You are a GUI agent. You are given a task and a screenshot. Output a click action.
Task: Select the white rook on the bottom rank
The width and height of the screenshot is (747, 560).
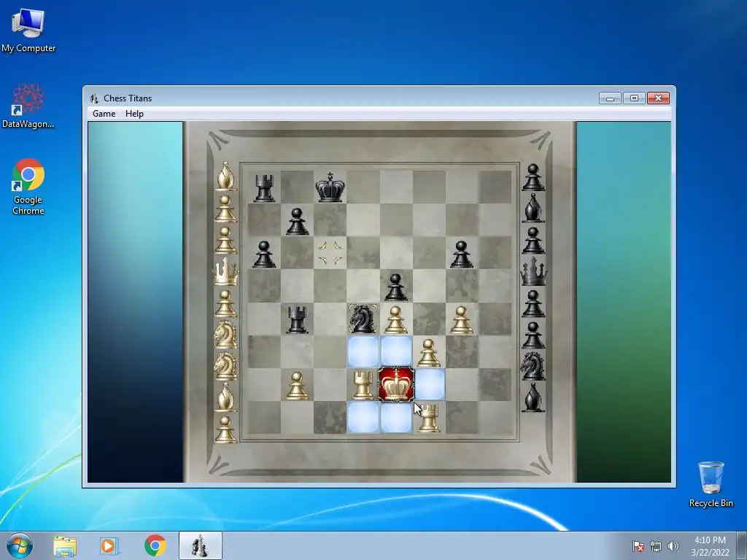[428, 418]
